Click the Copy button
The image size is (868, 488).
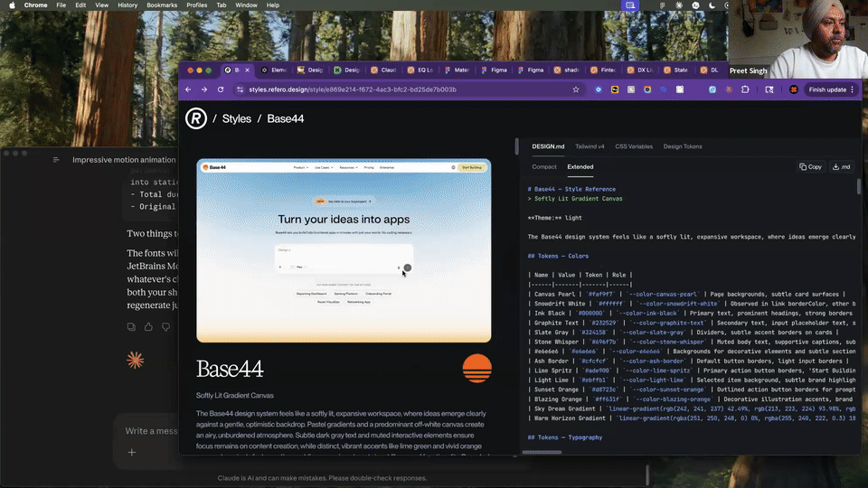pos(811,166)
